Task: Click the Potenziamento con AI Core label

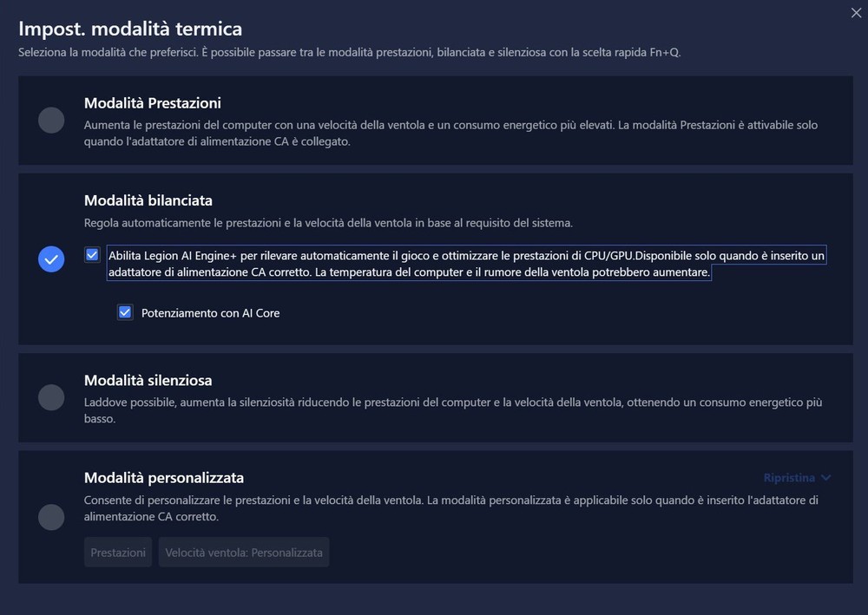Action: [x=211, y=313]
